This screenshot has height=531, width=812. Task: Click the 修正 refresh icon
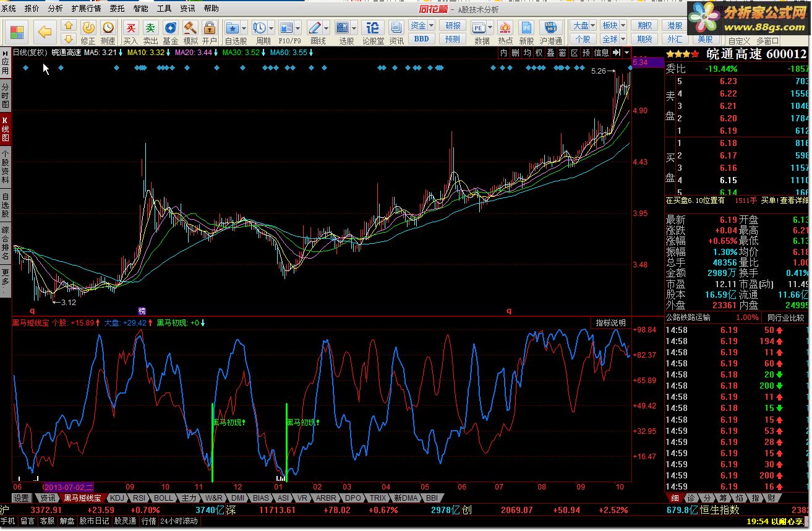88,27
